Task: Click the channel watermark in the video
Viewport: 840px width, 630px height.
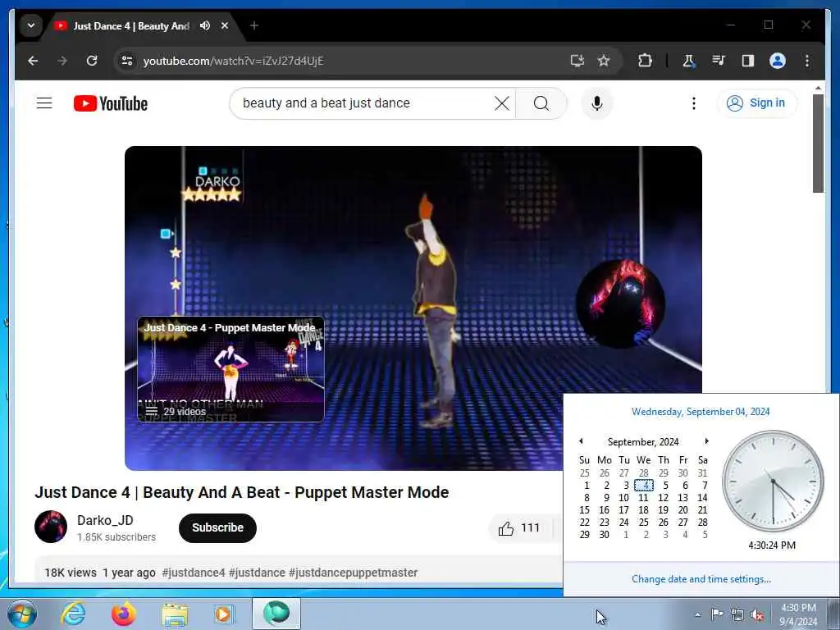Action: [620, 304]
